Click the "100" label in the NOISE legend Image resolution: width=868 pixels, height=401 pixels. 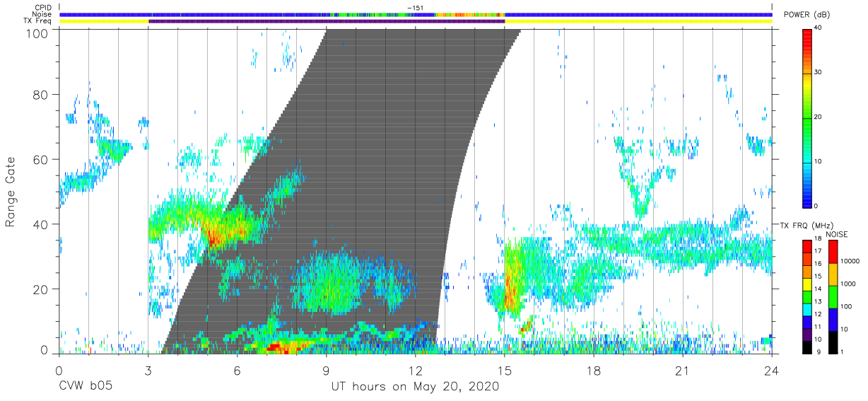coord(848,306)
